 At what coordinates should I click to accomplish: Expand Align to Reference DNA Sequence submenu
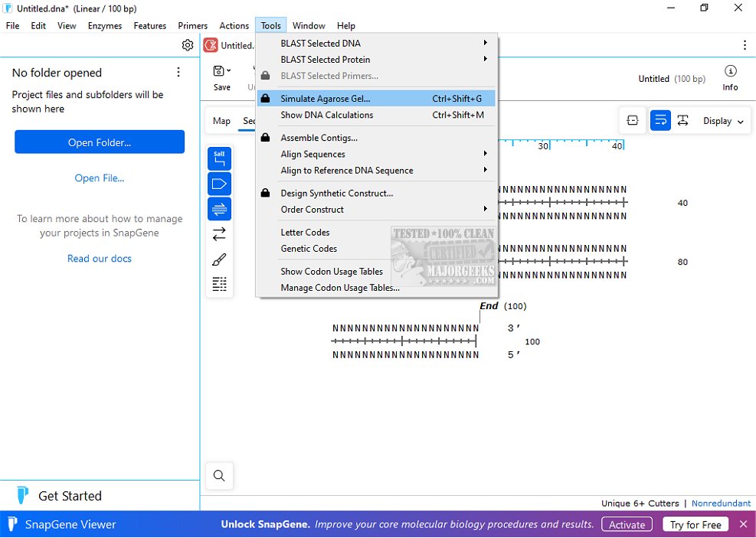tap(486, 170)
